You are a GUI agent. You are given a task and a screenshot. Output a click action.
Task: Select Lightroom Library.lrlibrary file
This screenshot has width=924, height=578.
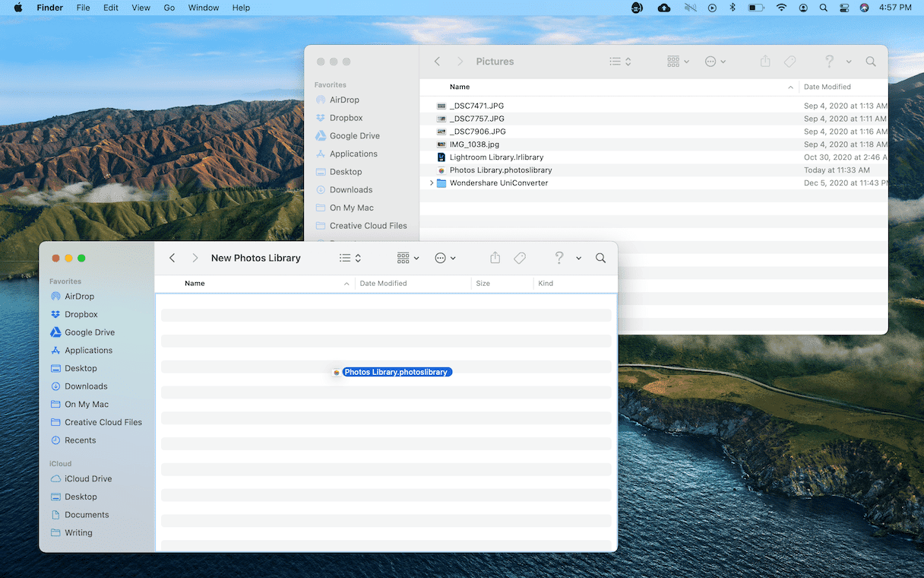coord(496,157)
